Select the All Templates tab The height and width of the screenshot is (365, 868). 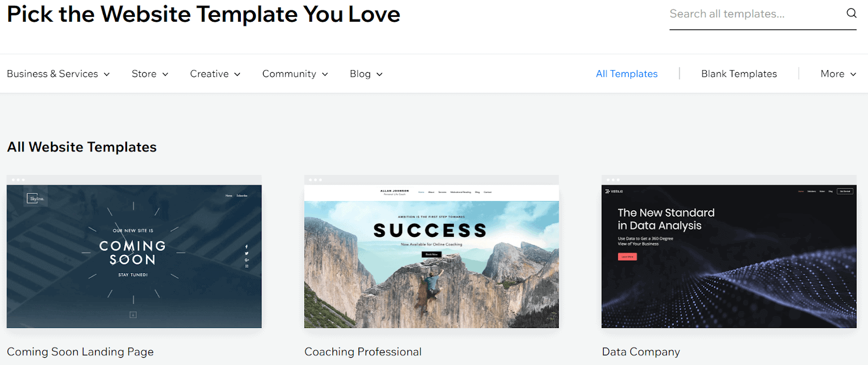[627, 74]
